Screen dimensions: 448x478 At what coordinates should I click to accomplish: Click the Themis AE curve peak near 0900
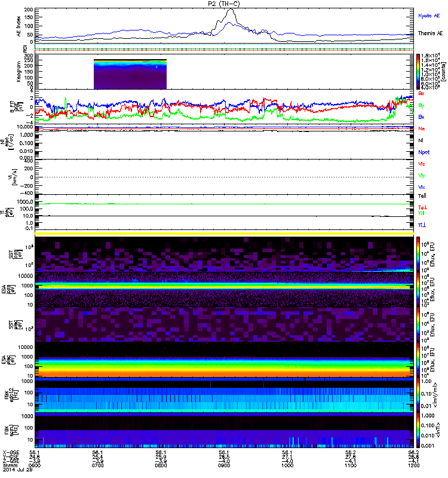coord(231,10)
